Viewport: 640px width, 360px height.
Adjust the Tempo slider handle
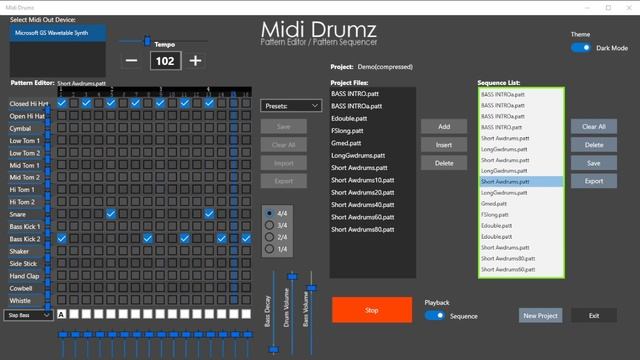pos(147,40)
